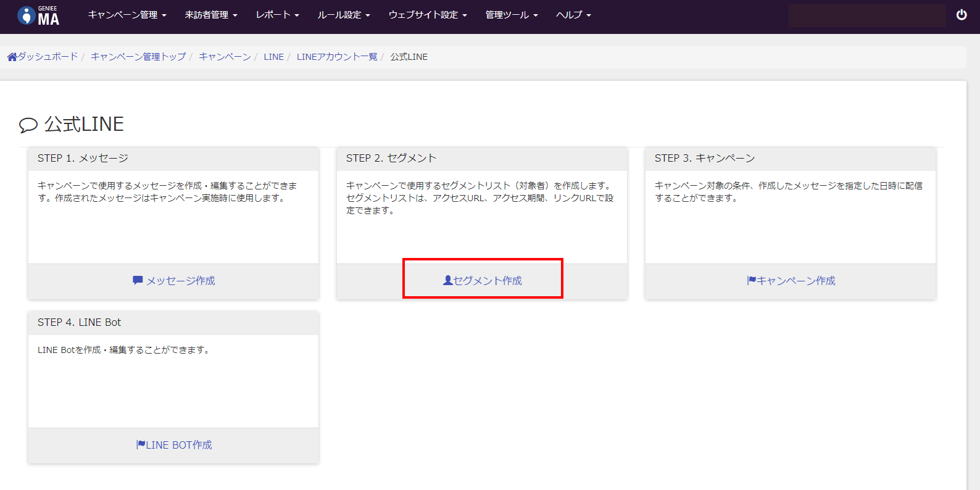
Task: Expand the ヘルプ menu
Action: click(x=573, y=15)
